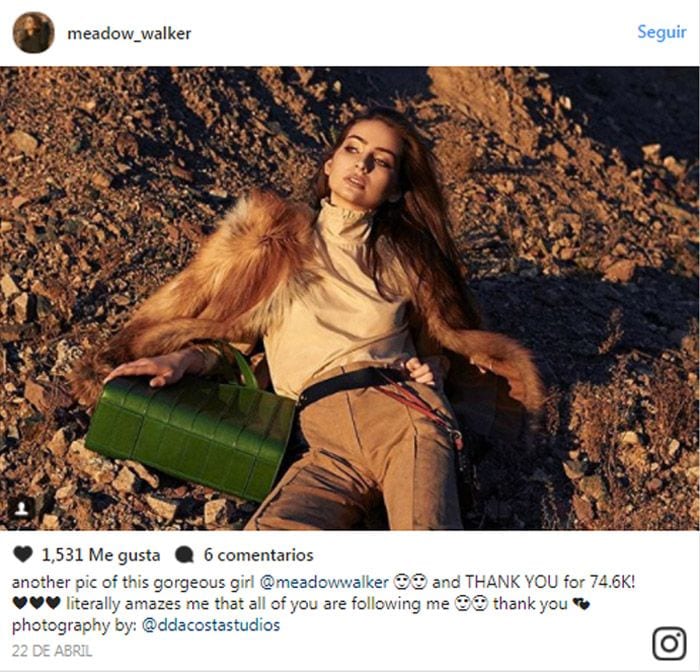Click the "photography by:" caption text
The height and width of the screenshot is (672, 700).
pos(74,625)
